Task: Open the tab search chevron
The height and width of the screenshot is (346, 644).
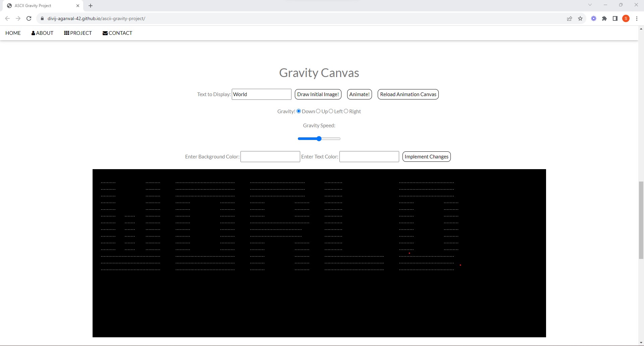Action: click(590, 5)
